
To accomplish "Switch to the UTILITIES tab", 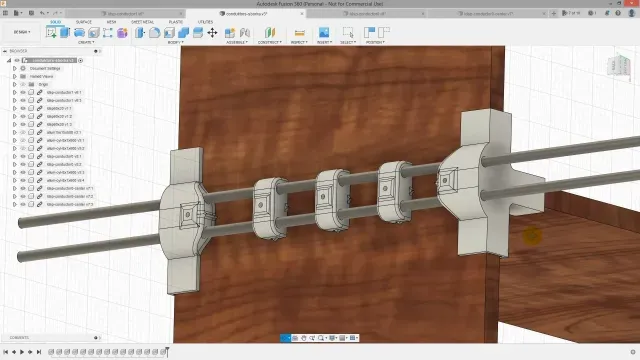I will click(x=205, y=22).
